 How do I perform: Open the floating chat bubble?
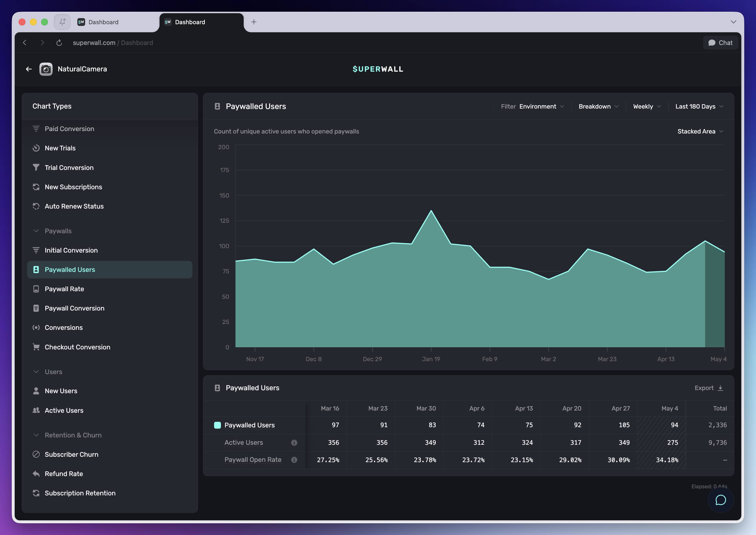pyautogui.click(x=721, y=500)
